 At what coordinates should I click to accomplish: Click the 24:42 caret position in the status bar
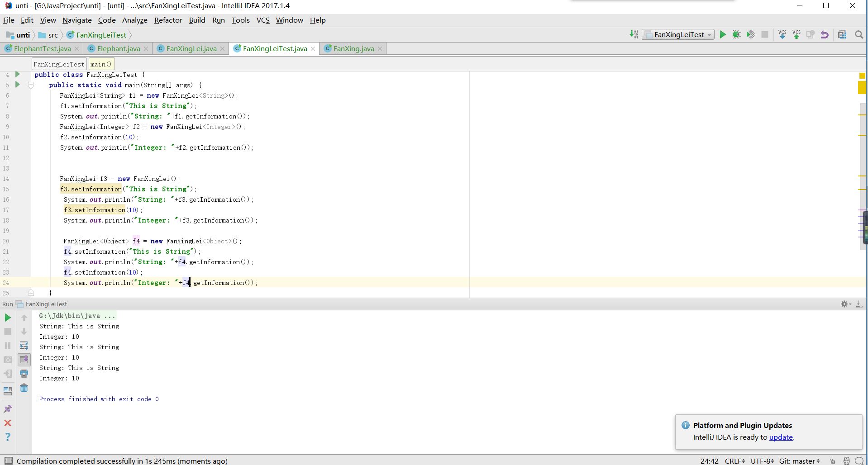coord(709,461)
